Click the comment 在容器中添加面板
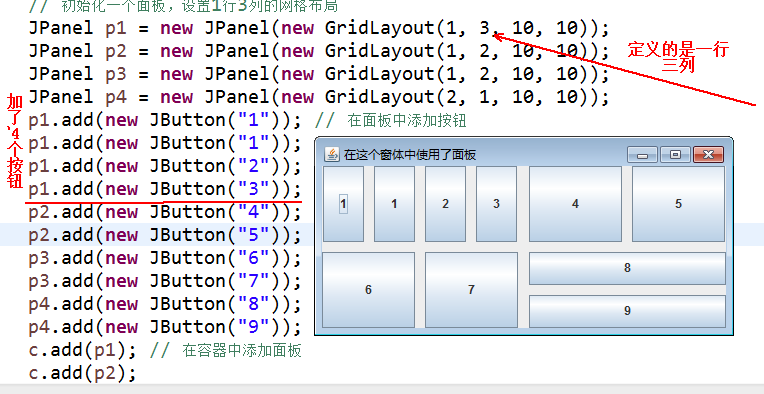Screen dimensions: 764x394 tap(242, 351)
